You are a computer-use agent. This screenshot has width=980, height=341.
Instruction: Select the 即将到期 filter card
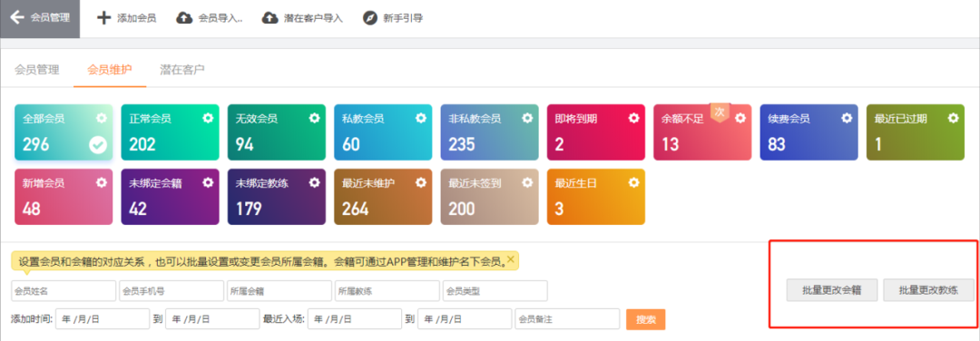[596, 132]
